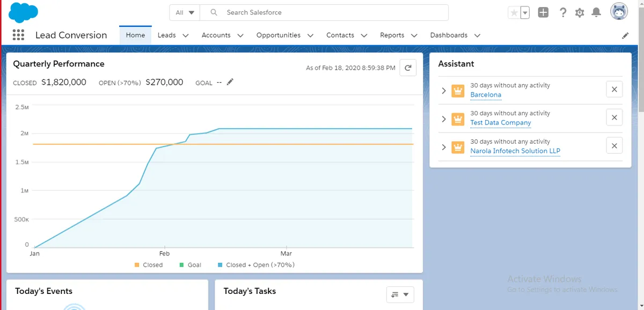Click the Lead Conversion app name
The image size is (644, 310).
coord(71,35)
